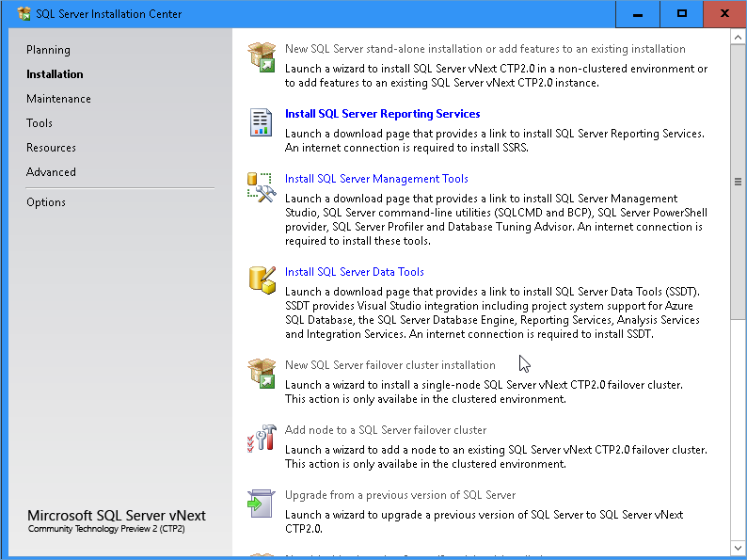Close the SQL Server Installation Center
Viewport: 747px width, 560px height.
point(724,14)
